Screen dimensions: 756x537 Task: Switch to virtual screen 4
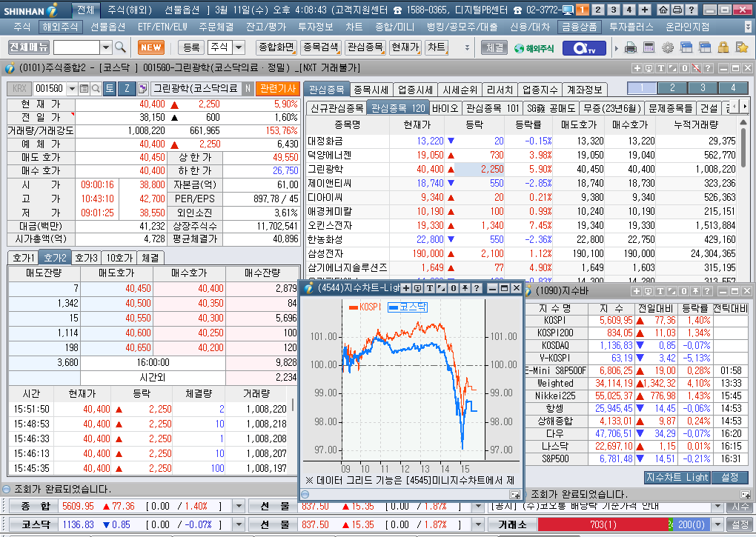(x=629, y=10)
